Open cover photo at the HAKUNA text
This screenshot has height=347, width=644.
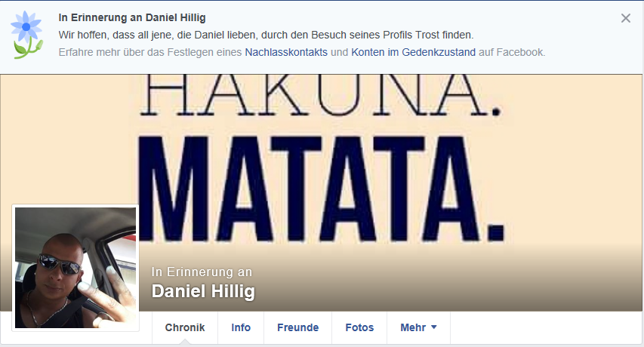(x=321, y=95)
